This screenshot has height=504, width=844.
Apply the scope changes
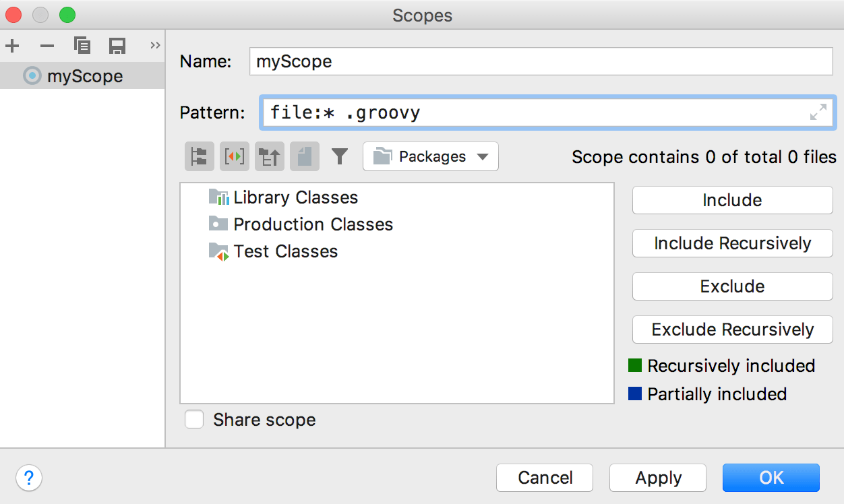click(x=658, y=478)
